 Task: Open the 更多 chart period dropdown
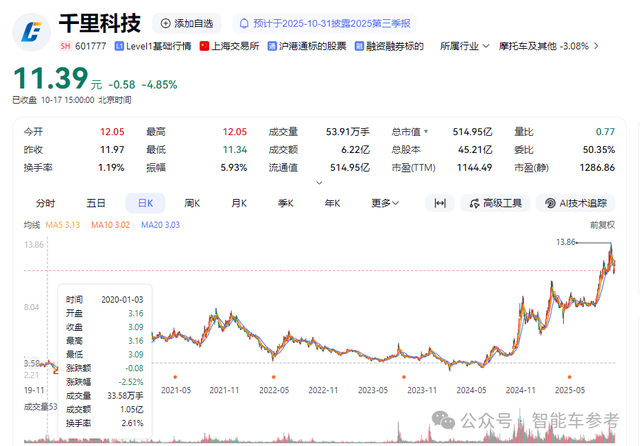click(384, 203)
